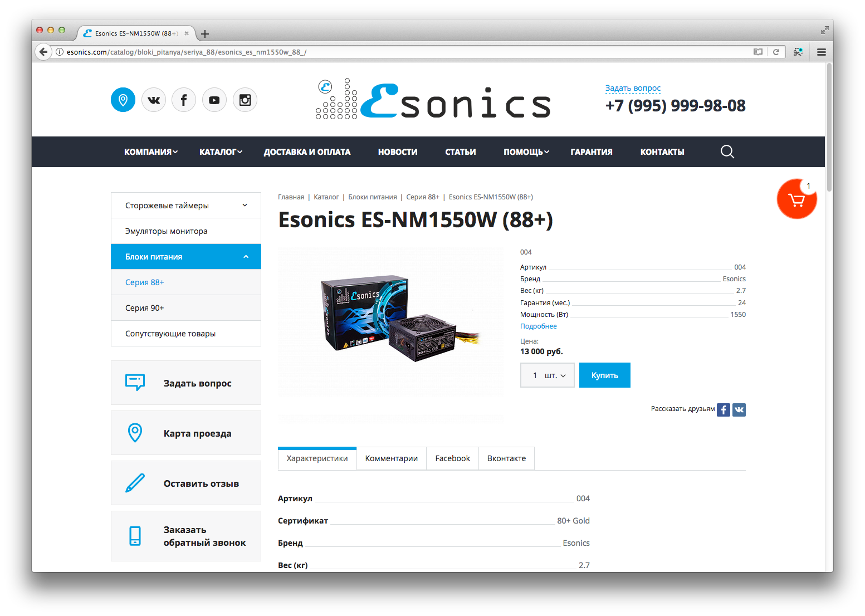Select Эмуляторы монитора in sidebar
This screenshot has width=865, height=616.
[186, 231]
